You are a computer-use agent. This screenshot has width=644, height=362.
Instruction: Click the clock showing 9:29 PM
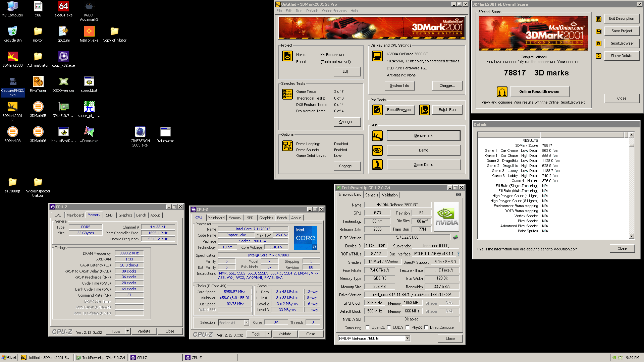[x=632, y=358]
